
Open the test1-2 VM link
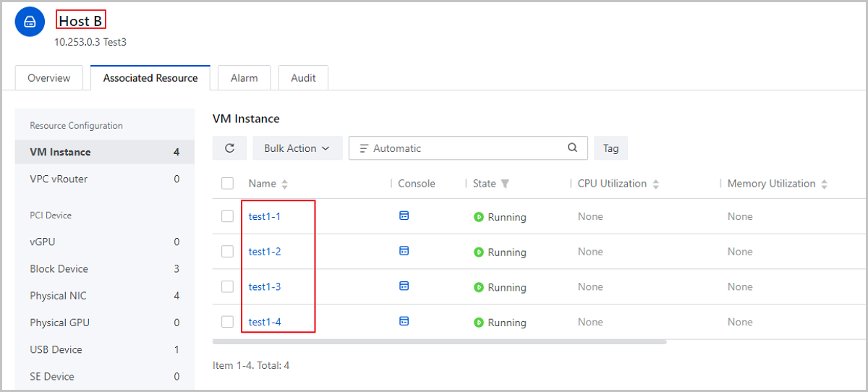tap(265, 252)
